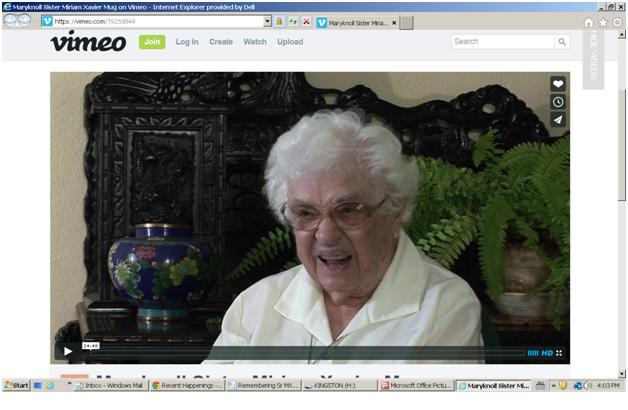The width and height of the screenshot is (628, 410).
Task: Share video via paper plane icon
Action: 558,120
